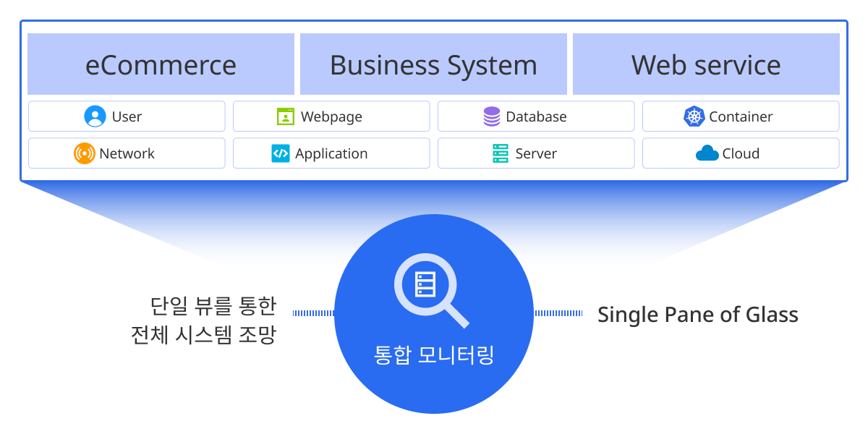
Task: Select the Database card
Action: click(x=536, y=116)
